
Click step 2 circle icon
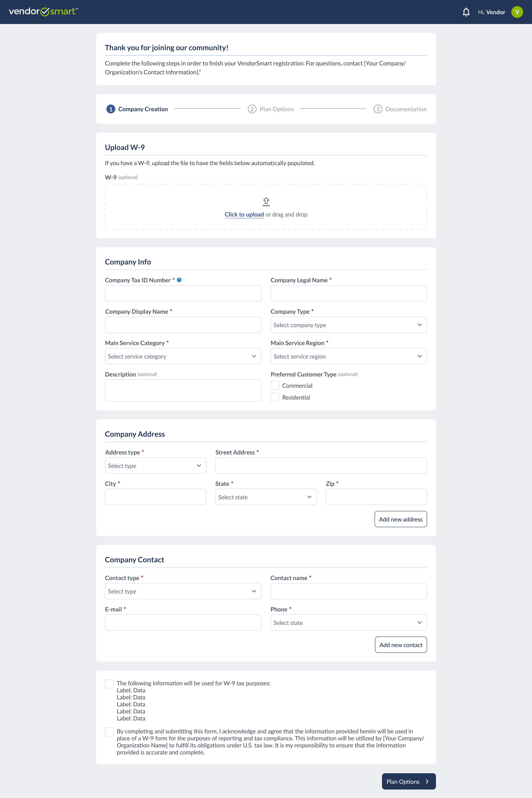[252, 109]
